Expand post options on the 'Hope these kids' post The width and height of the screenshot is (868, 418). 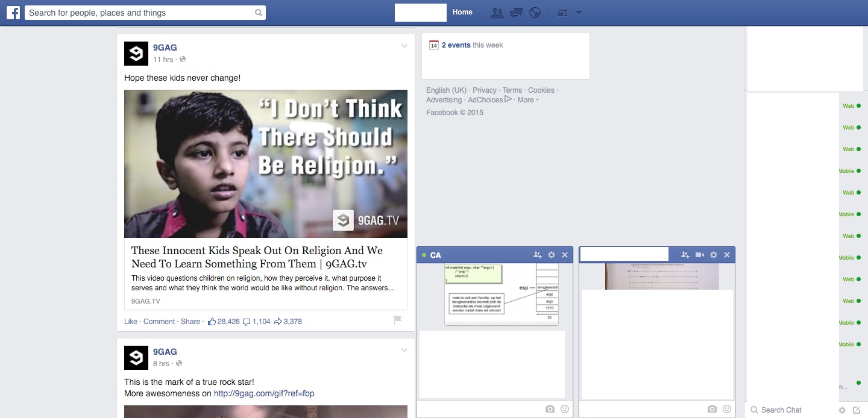tap(404, 46)
